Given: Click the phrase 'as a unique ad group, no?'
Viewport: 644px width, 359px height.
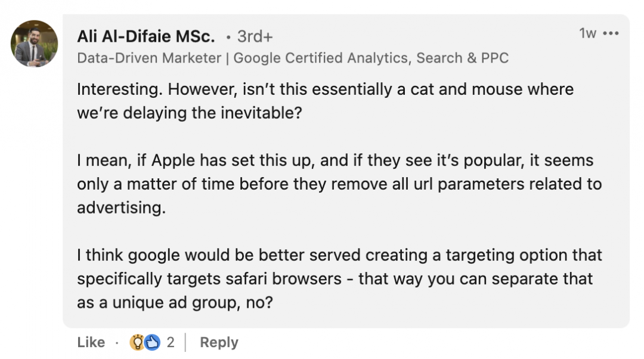Looking at the screenshot, I should click(175, 303).
